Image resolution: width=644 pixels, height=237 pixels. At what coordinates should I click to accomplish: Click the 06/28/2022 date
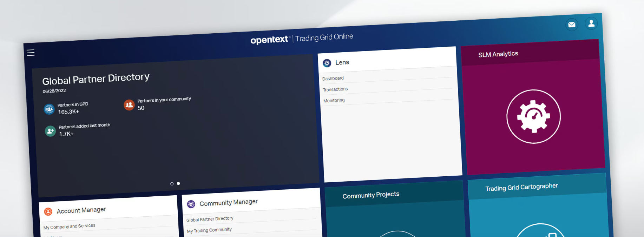click(54, 91)
